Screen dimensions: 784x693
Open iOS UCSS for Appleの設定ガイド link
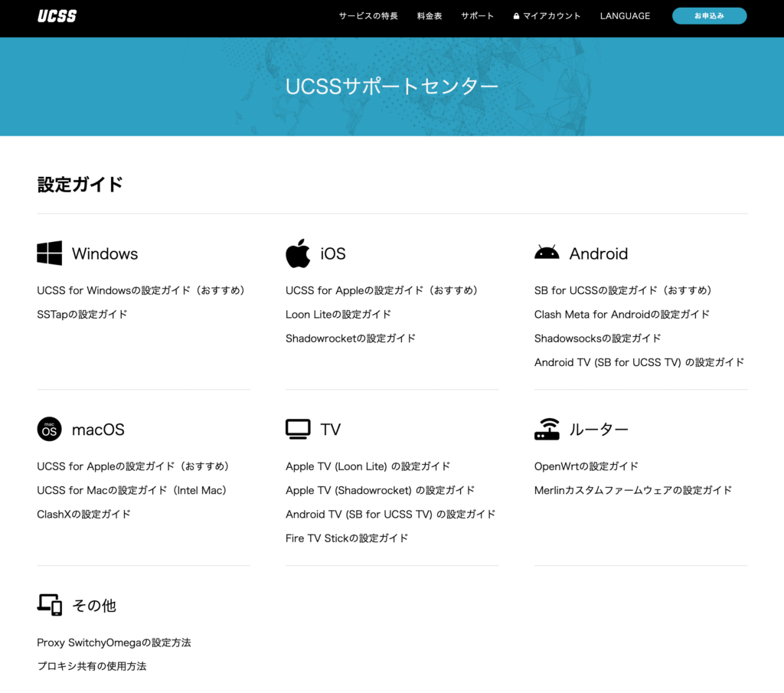click(382, 290)
